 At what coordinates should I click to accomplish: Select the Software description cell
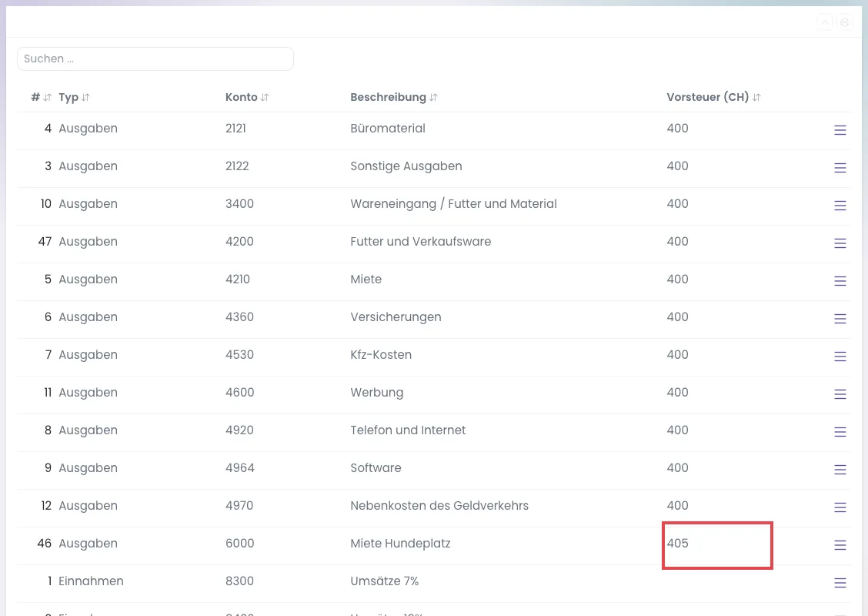pyautogui.click(x=376, y=467)
